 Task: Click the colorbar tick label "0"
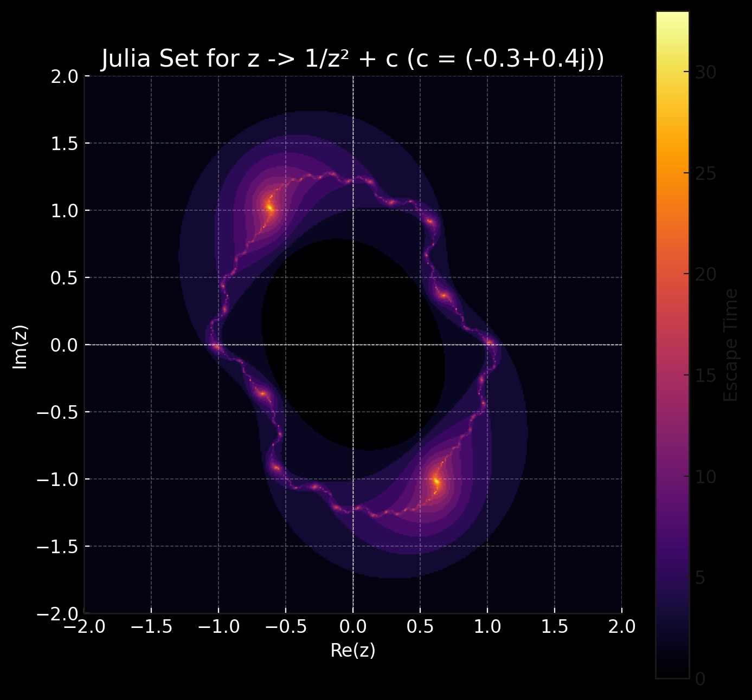tap(700, 678)
